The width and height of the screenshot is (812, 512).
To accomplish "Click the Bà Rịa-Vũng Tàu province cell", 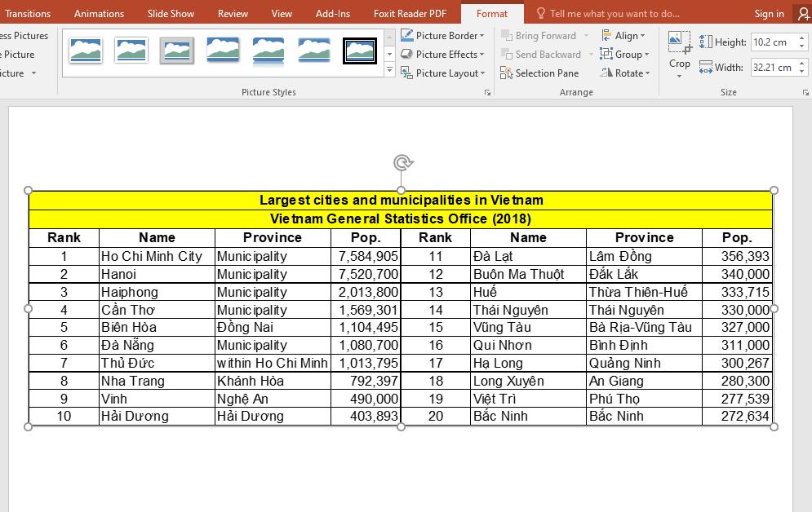I will click(x=644, y=327).
